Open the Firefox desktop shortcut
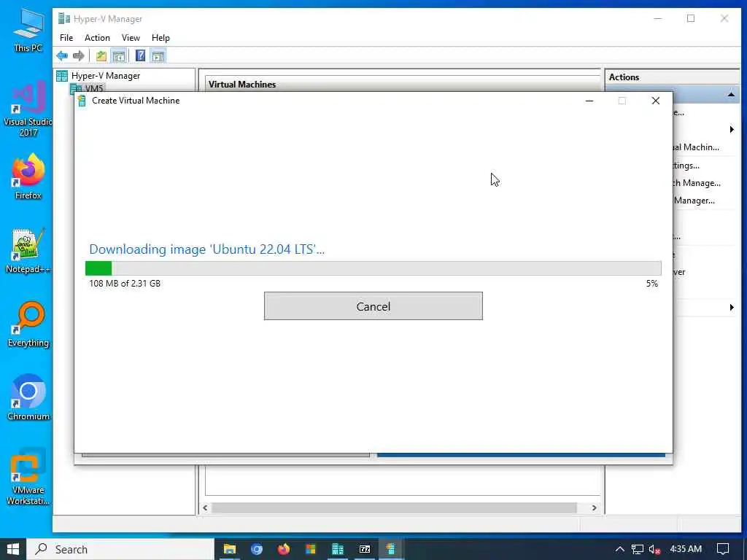747x560 pixels. [28, 176]
